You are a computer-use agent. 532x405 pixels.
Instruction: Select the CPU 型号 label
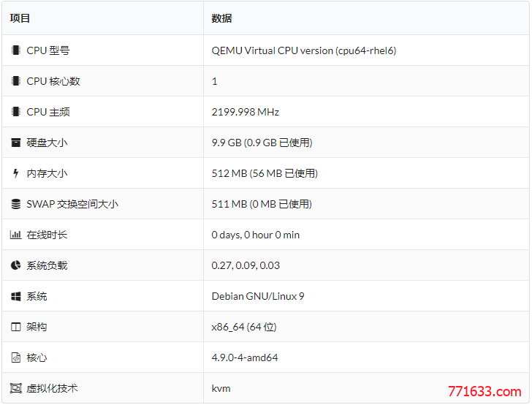[48, 50]
